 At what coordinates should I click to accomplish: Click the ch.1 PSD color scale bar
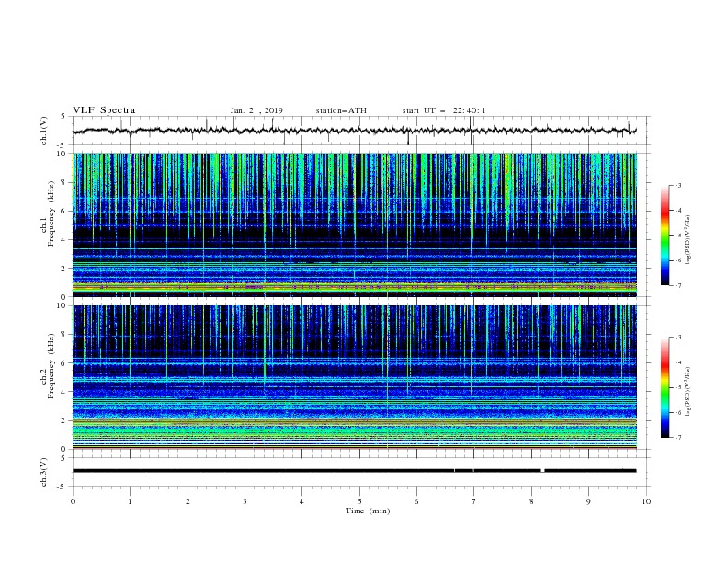(x=665, y=236)
